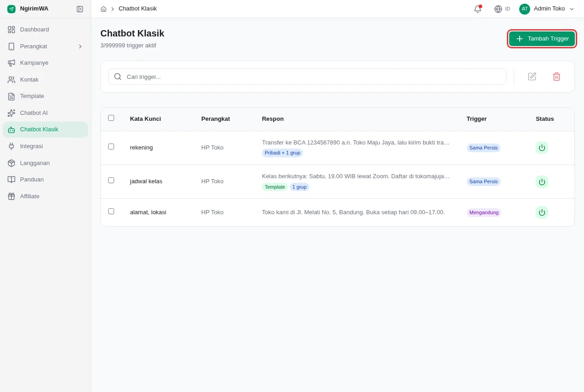This screenshot has width=584, height=392.
Task: Click the Cari trigger search field
Action: 307,77
